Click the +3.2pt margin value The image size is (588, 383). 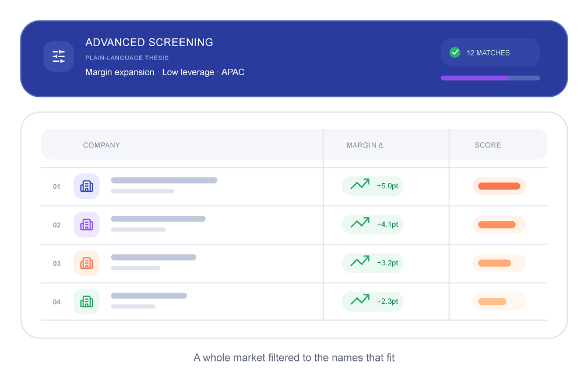click(388, 262)
